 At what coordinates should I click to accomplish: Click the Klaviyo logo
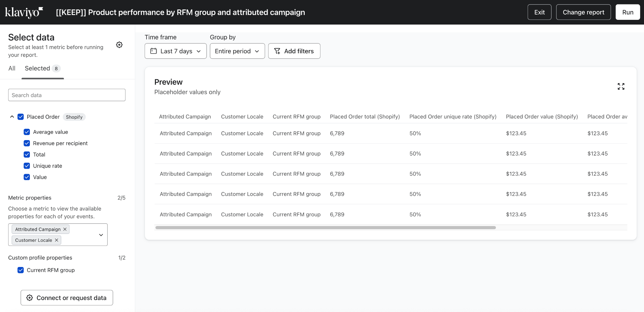(24, 12)
